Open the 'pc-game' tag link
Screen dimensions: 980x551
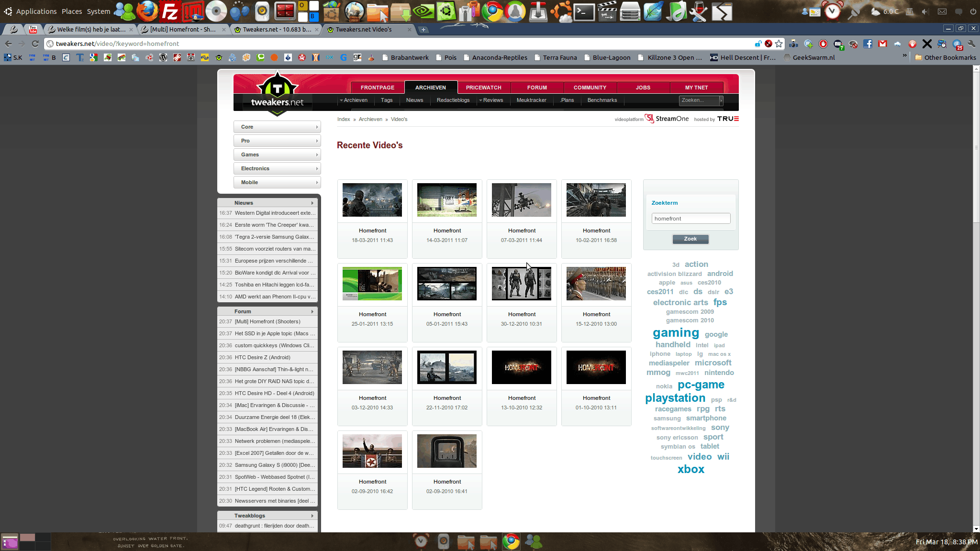[x=701, y=385]
